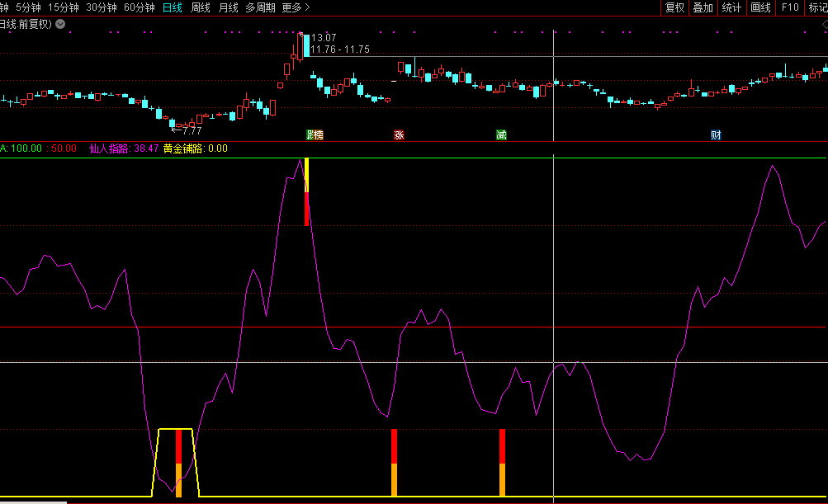The height and width of the screenshot is (504, 828).
Task: Click the 叠加 overlay button
Action: coord(703,7)
